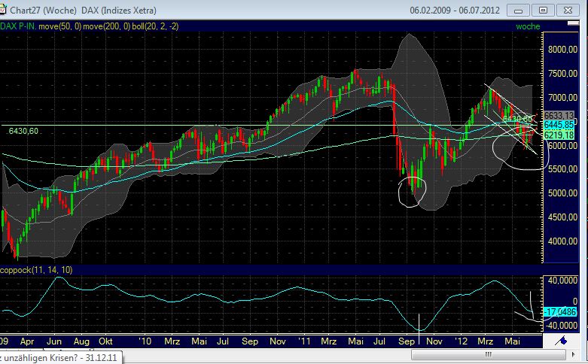588x364 pixels.
Task: Select the 'boll(20, 2, -2)' indicator label
Action: 155,26
